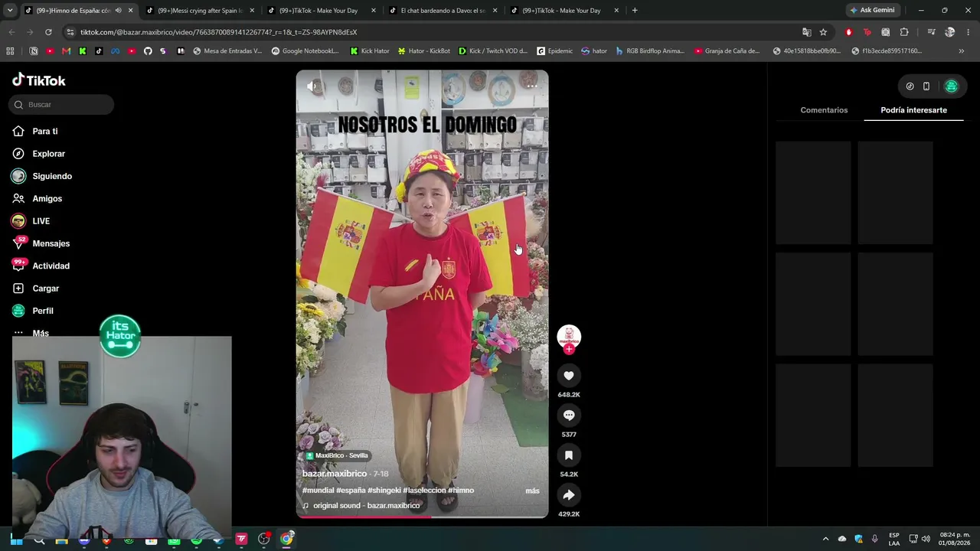
Task: Open the Explorar page
Action: click(48, 154)
